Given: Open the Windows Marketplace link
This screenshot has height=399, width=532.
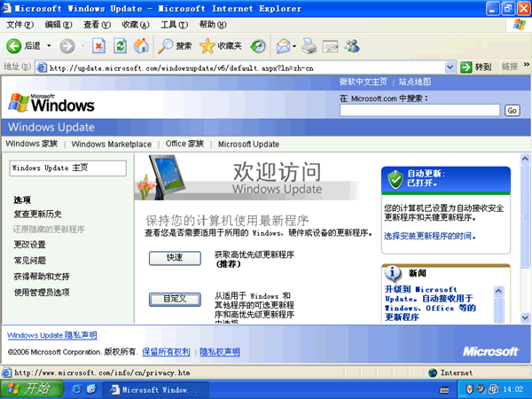Looking at the screenshot, I should pos(112,145).
